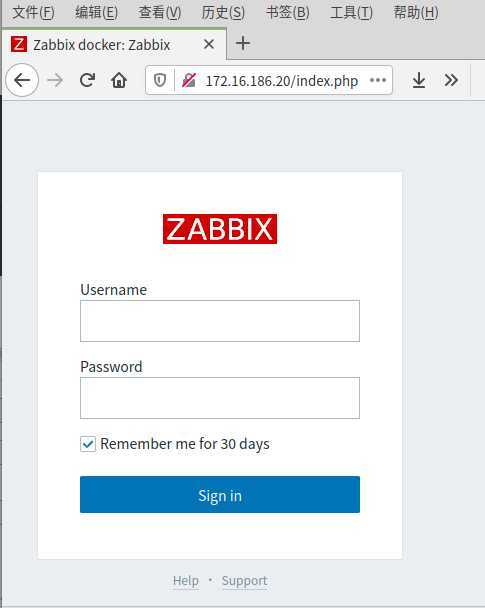Viewport: 485px width, 608px height.
Task: Toggle Remember me for 30 days
Action: (x=88, y=444)
